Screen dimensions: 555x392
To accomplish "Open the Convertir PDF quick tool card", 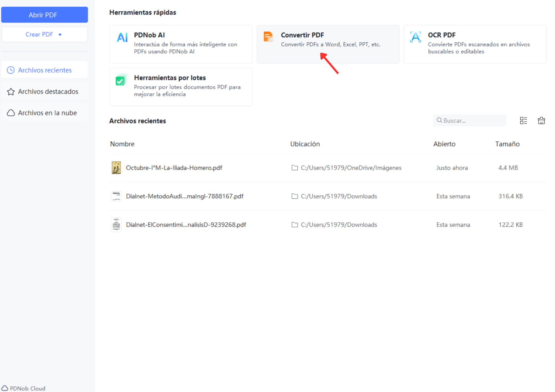I will click(328, 44).
